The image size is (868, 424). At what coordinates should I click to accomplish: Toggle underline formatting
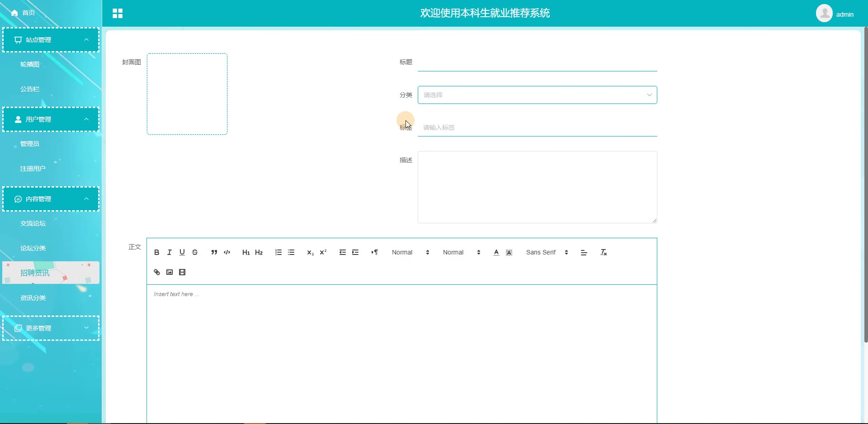point(182,253)
